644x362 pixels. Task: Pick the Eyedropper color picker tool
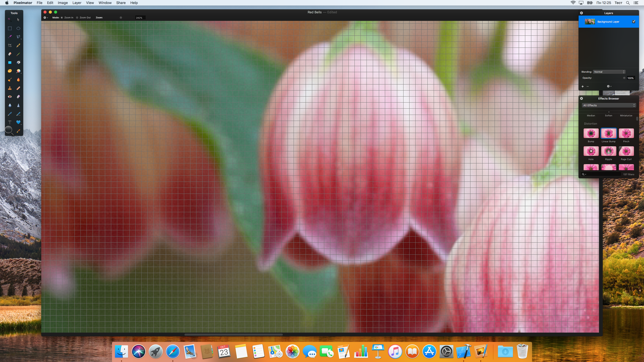pyautogui.click(x=18, y=131)
